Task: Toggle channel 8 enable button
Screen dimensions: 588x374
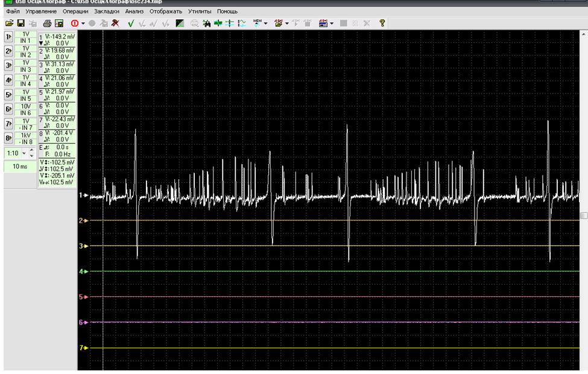Action: [8, 138]
